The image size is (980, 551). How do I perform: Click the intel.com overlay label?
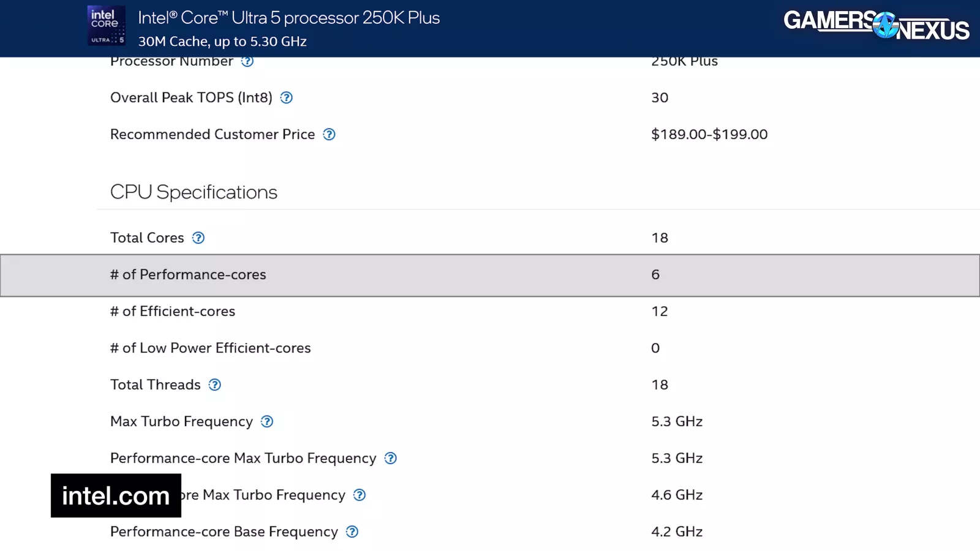(x=116, y=496)
